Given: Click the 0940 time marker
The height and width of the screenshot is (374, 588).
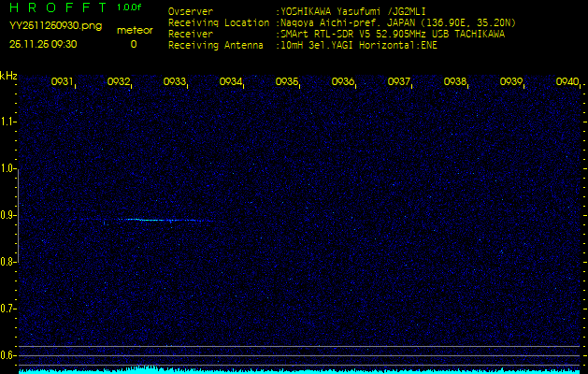Looking at the screenshot, I should coord(567,81).
